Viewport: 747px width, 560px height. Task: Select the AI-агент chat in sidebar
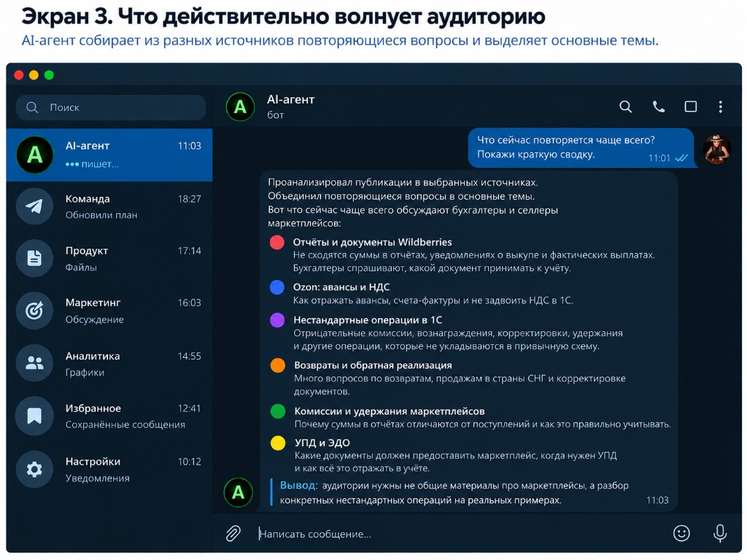point(109,155)
